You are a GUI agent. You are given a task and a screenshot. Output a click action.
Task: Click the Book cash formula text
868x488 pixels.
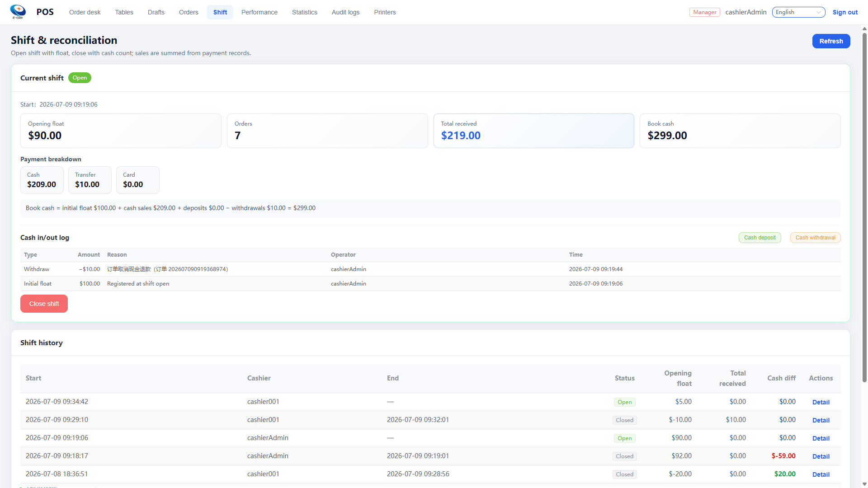170,208
